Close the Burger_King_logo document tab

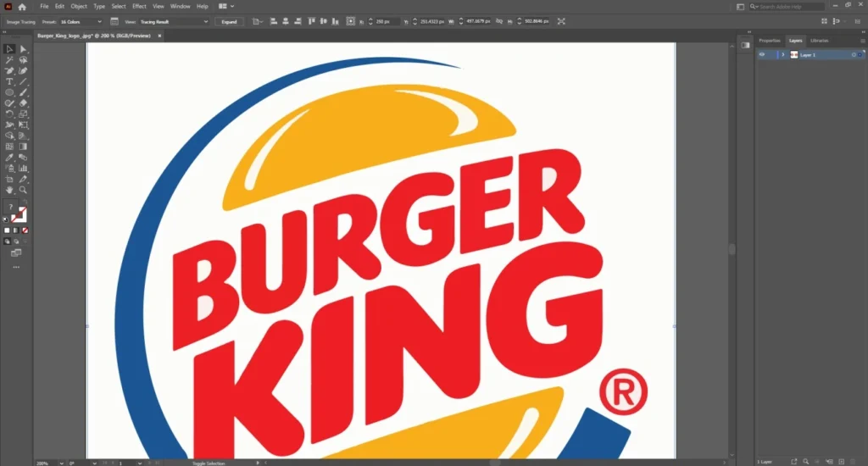159,36
